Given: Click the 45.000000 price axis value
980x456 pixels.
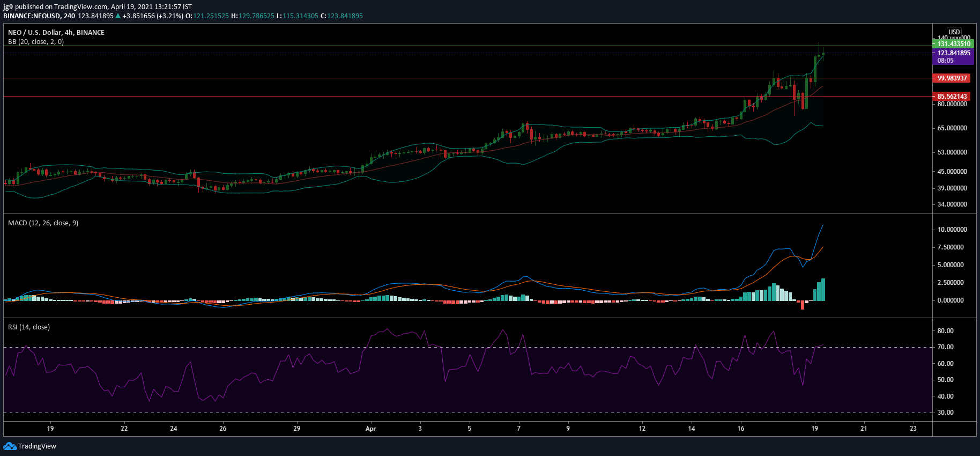Looking at the screenshot, I should 952,172.
